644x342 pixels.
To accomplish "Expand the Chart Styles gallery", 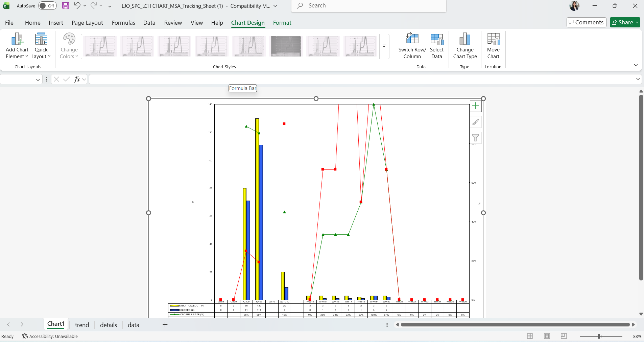I will (x=384, y=46).
